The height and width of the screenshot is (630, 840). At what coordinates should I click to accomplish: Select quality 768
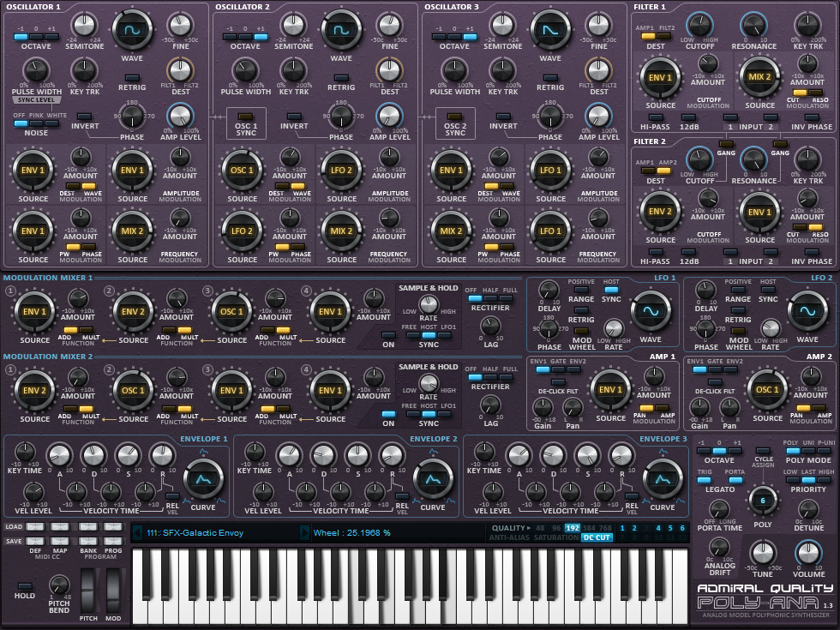point(605,528)
